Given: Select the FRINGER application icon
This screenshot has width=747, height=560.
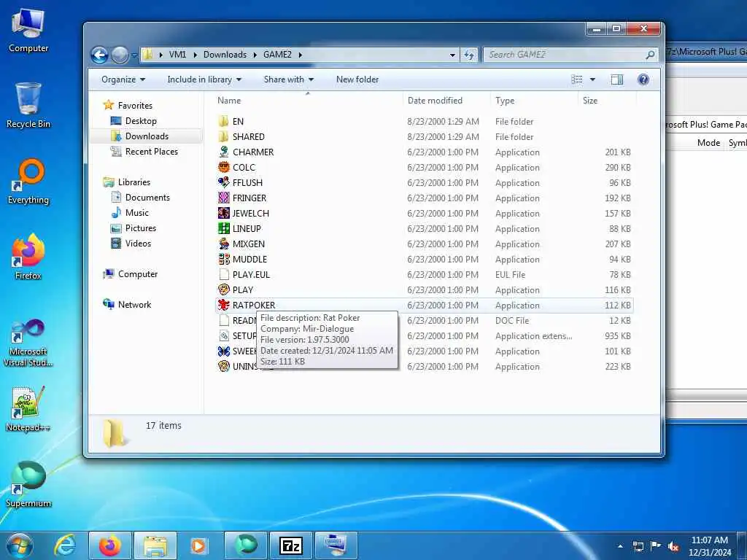Looking at the screenshot, I should coord(223,198).
